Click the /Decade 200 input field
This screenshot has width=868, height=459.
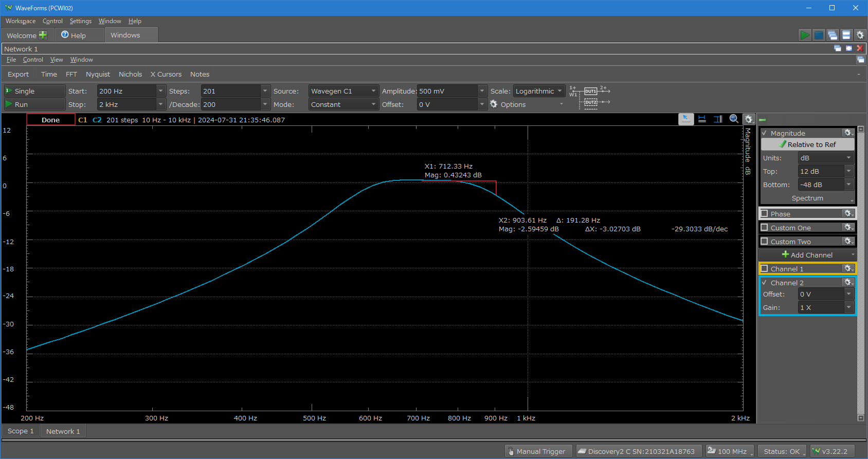[231, 104]
